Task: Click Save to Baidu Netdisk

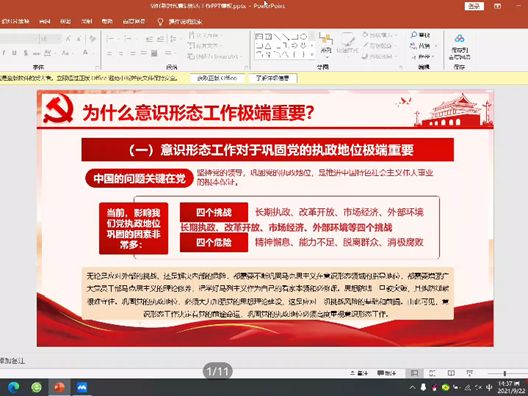Action: point(459,47)
